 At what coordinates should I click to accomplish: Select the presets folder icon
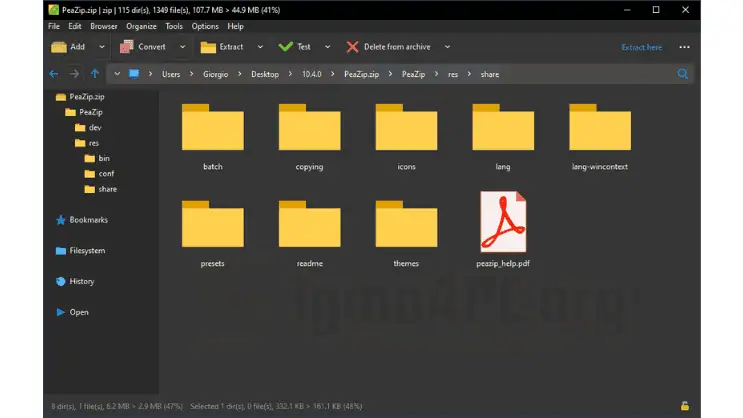coord(213,224)
